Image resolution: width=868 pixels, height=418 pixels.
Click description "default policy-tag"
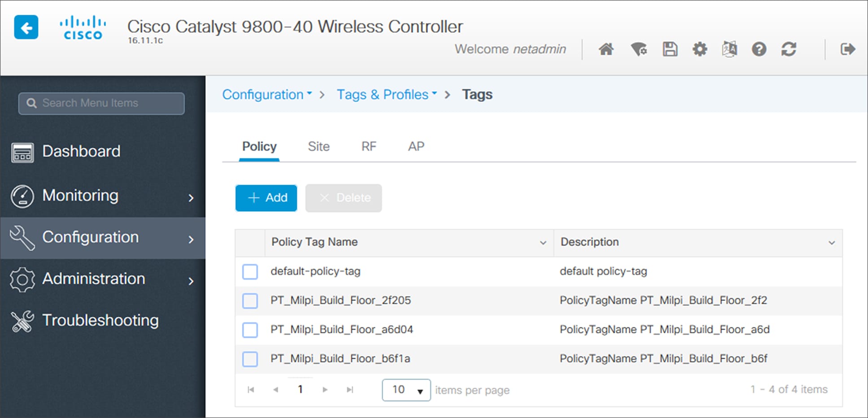[x=603, y=271]
